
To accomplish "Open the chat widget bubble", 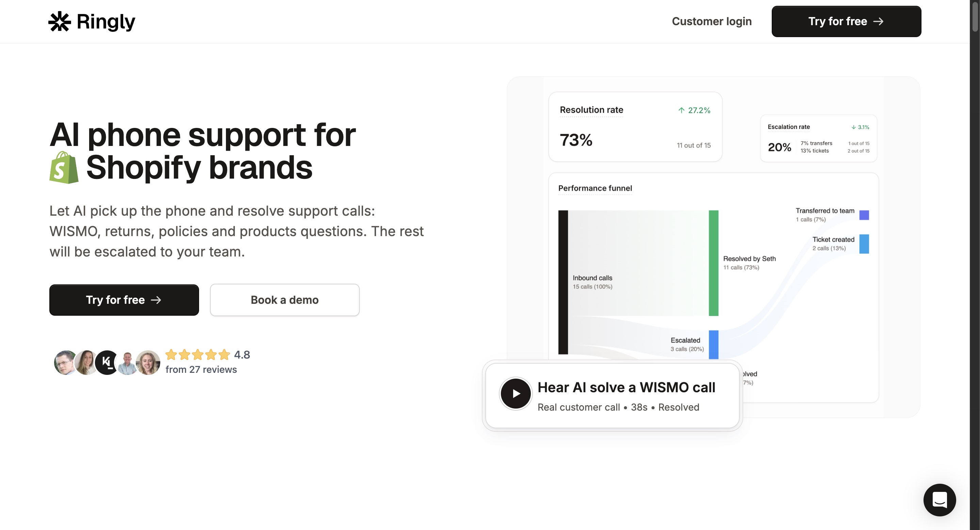I will pyautogui.click(x=939, y=500).
